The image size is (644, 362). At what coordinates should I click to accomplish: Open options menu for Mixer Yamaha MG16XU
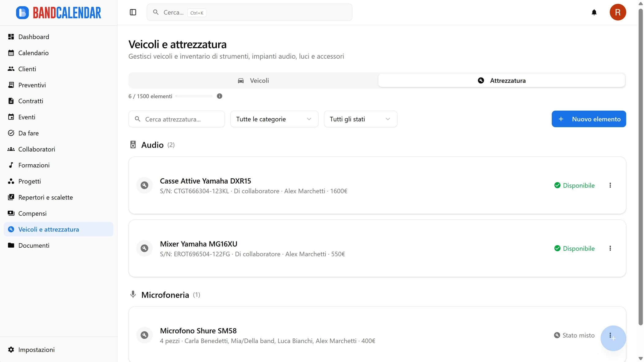tap(610, 248)
